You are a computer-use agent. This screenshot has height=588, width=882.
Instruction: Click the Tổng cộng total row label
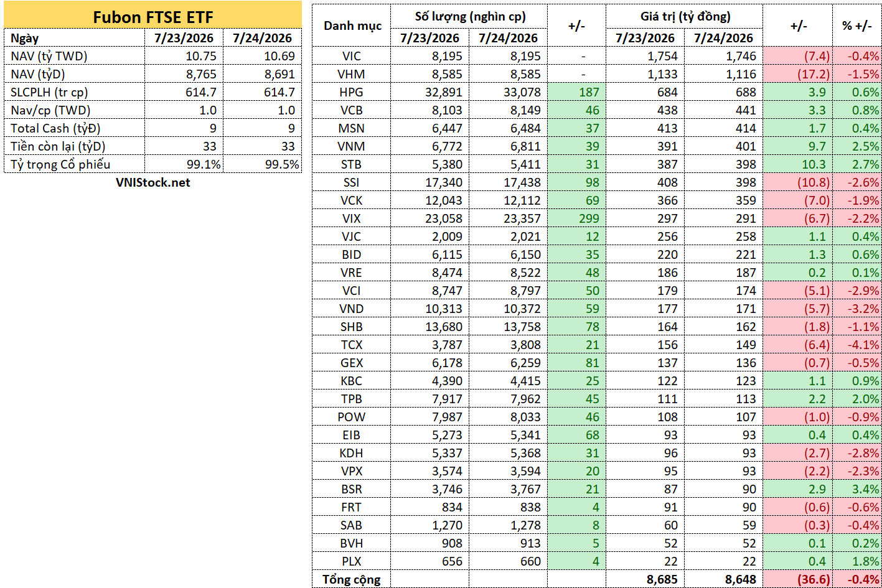tap(352, 579)
